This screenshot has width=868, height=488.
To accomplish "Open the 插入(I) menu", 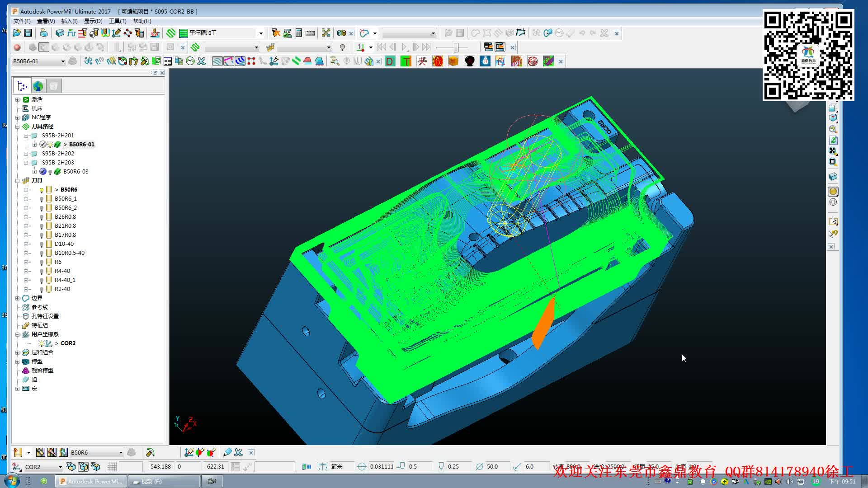I will (69, 21).
